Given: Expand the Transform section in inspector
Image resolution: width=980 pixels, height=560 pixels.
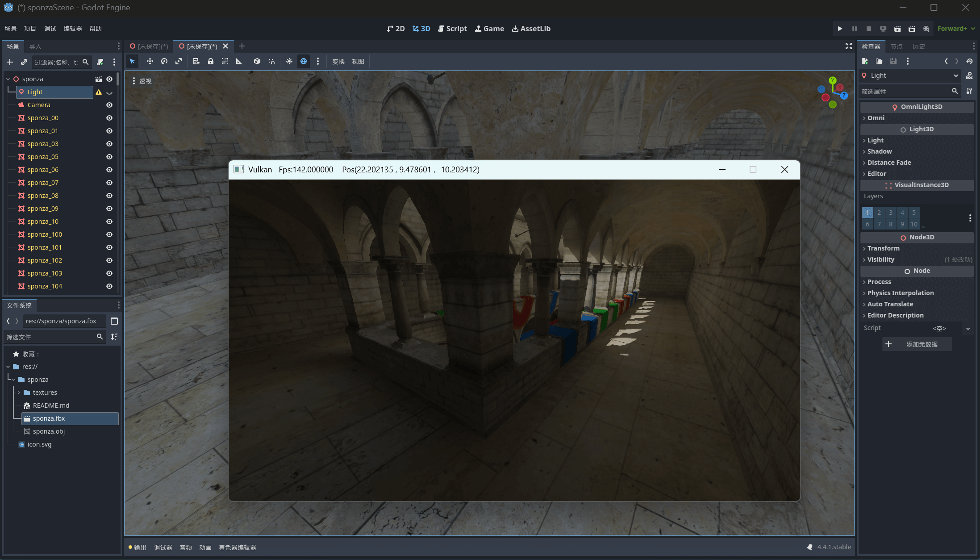Looking at the screenshot, I should [x=883, y=248].
